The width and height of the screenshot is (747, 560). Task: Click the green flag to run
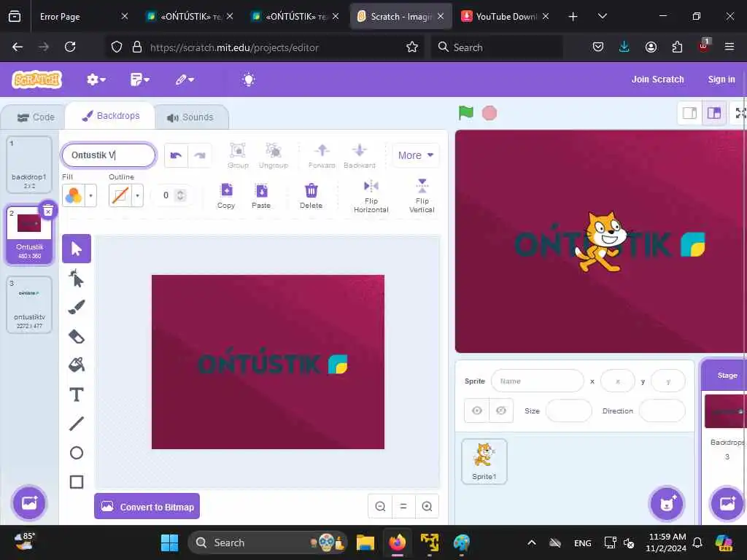coord(465,113)
